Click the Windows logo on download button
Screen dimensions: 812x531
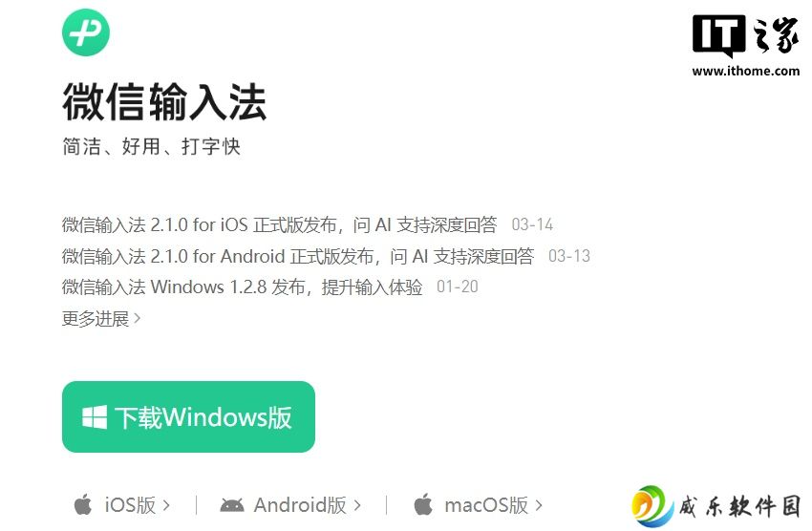point(95,417)
